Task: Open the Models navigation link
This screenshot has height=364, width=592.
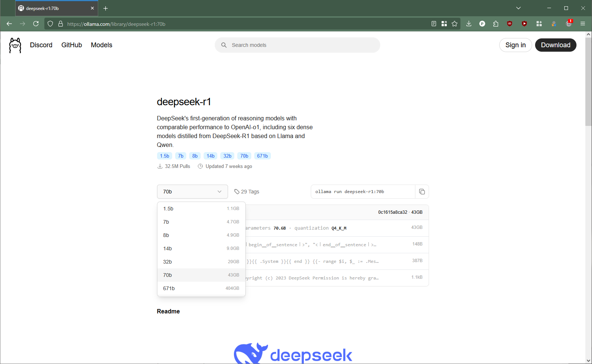Action: 101,45
